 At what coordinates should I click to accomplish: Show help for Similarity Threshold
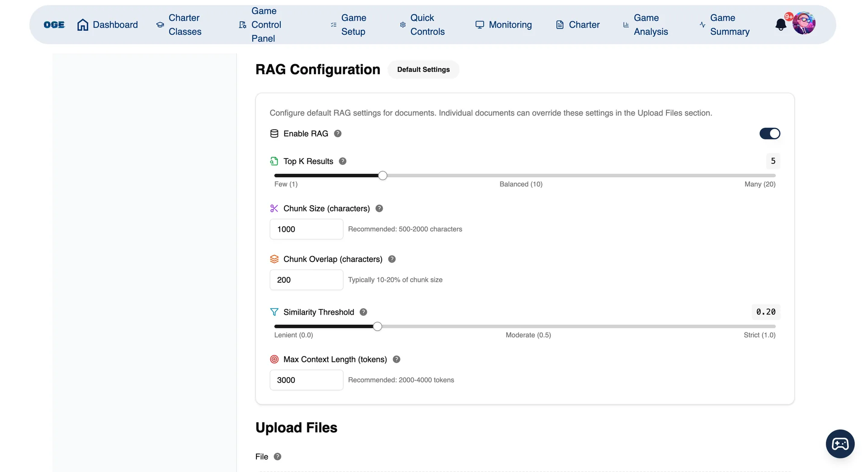point(363,312)
